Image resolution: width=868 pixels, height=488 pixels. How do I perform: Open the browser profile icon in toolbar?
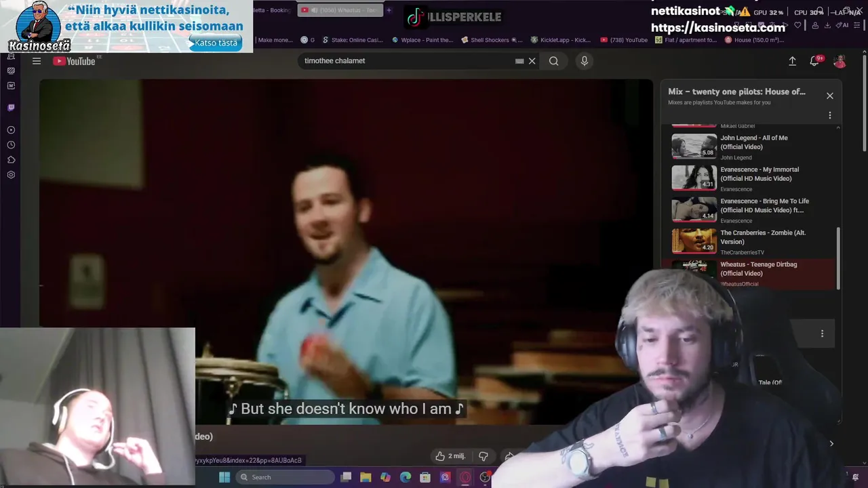(x=814, y=25)
